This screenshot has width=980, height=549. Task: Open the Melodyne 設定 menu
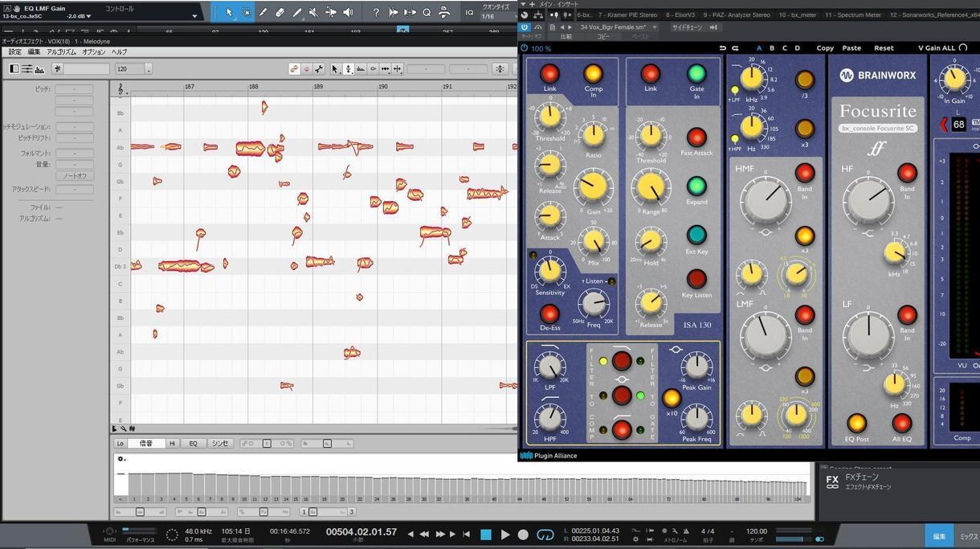[x=14, y=52]
